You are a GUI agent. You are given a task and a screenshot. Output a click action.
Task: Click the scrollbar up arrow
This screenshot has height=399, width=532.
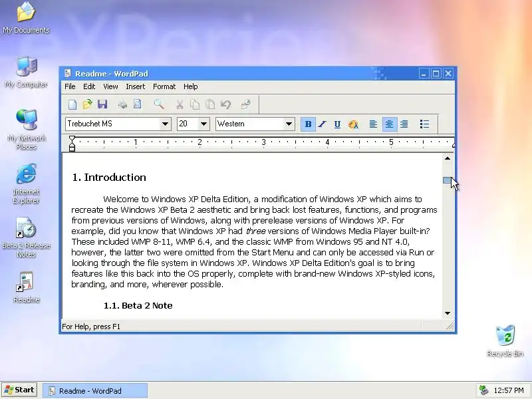(x=448, y=158)
